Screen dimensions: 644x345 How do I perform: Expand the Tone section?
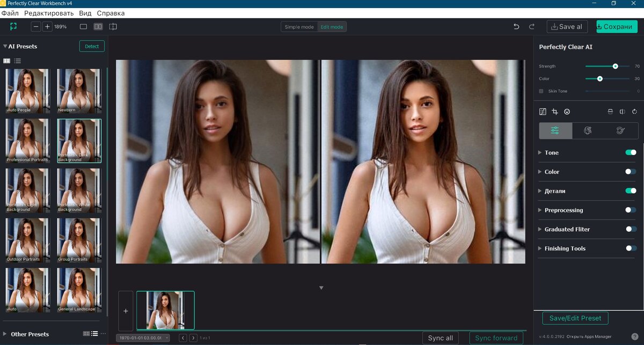click(x=540, y=152)
